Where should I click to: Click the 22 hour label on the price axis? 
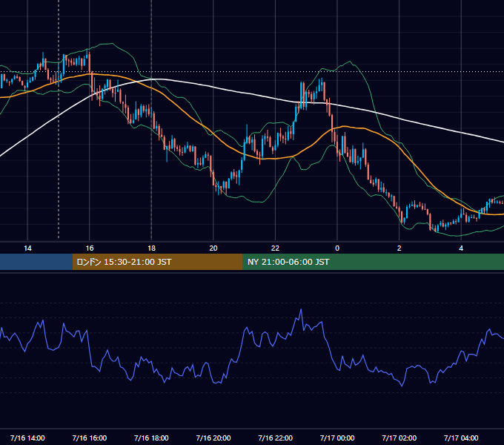click(x=275, y=248)
